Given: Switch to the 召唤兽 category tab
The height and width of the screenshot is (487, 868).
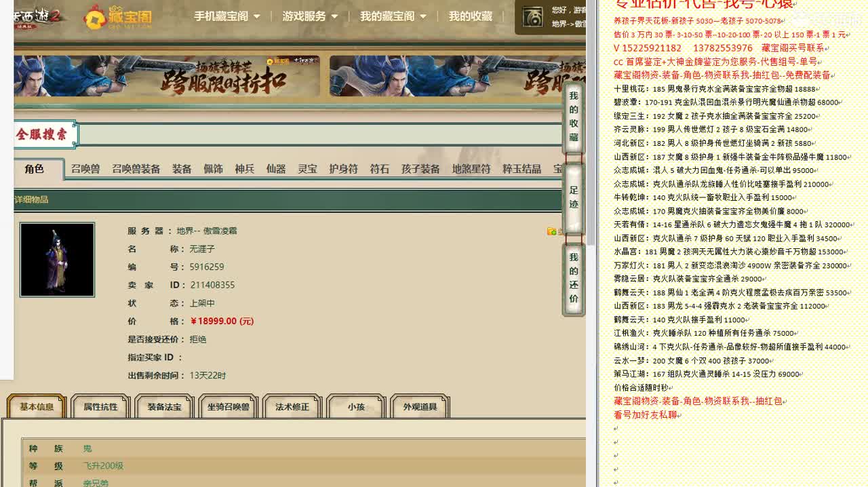Looking at the screenshot, I should (x=85, y=169).
